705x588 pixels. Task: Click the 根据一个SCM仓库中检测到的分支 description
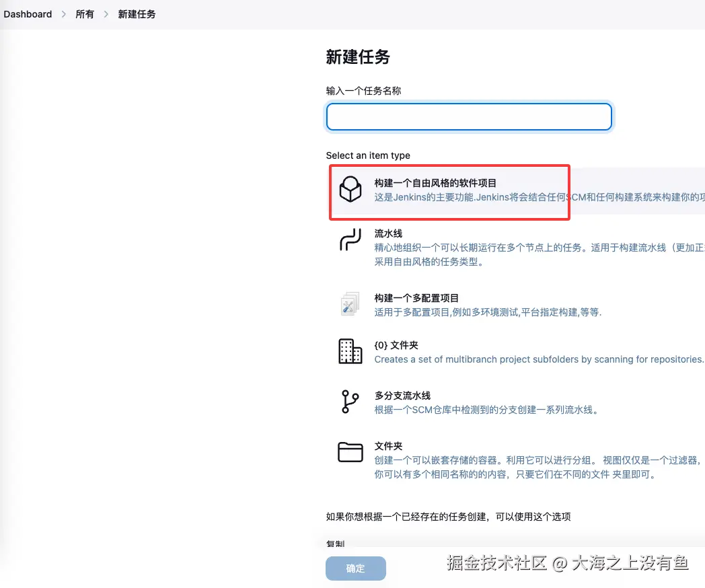tap(487, 410)
